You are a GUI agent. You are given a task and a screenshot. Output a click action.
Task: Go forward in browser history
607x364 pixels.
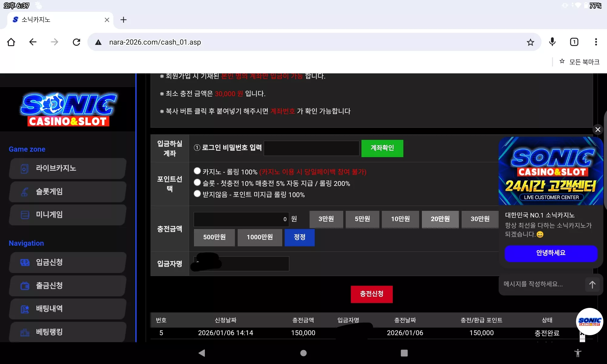pyautogui.click(x=55, y=42)
